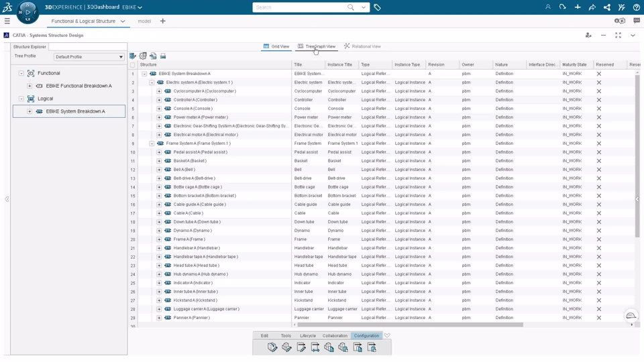Collapse the action bar chevron
This screenshot has width=644, height=362.
click(x=387, y=335)
